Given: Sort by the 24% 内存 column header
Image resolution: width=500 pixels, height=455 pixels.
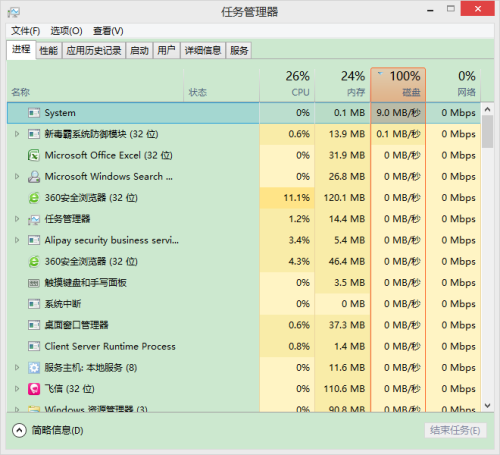Looking at the screenshot, I should tap(342, 85).
